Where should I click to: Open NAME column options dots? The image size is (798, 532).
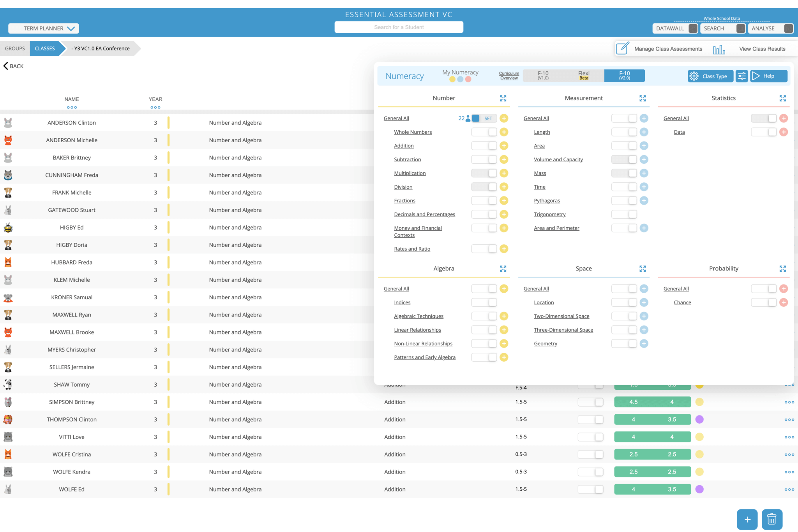point(72,108)
